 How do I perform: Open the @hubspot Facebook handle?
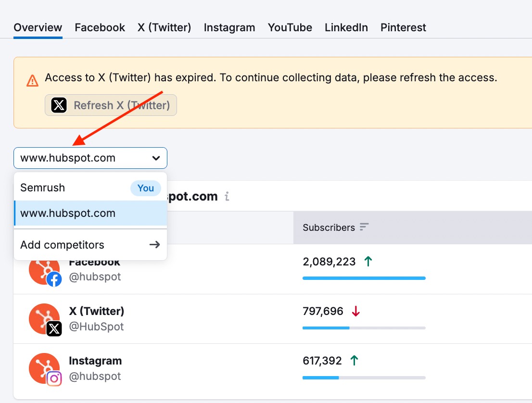(95, 277)
